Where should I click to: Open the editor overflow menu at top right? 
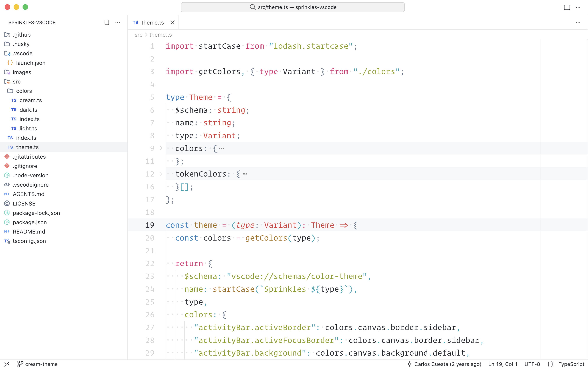click(x=578, y=22)
